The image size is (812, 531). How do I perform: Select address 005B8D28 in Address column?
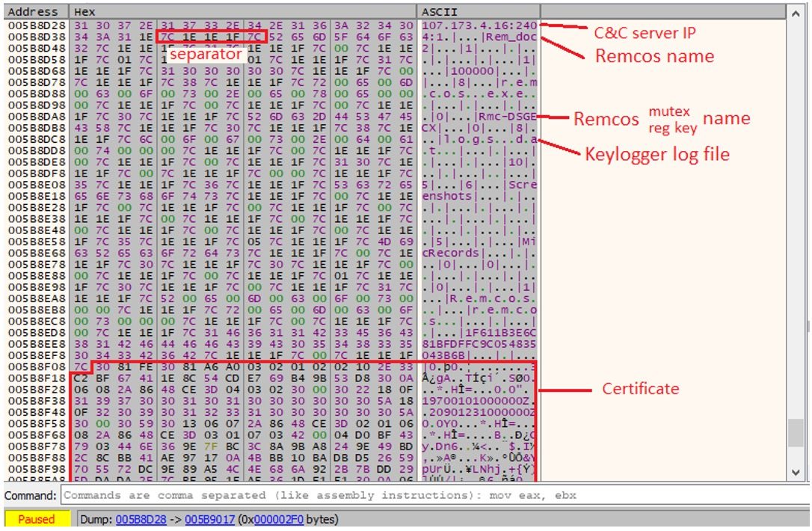35,25
